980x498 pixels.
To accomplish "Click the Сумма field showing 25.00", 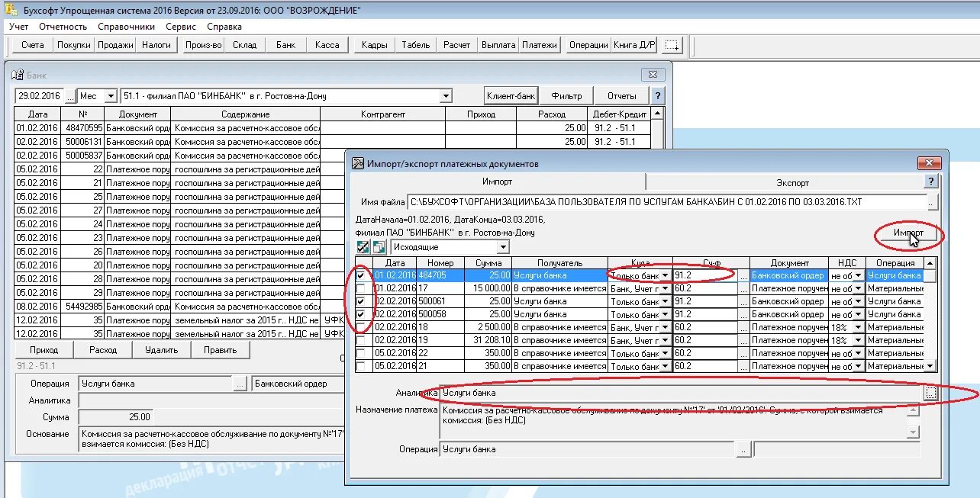I will (x=116, y=417).
